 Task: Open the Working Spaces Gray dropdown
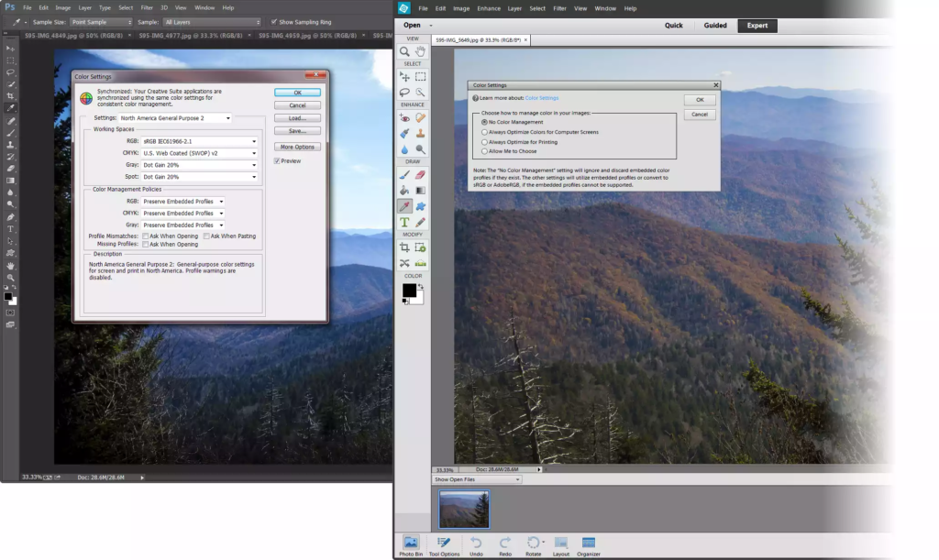tap(199, 165)
